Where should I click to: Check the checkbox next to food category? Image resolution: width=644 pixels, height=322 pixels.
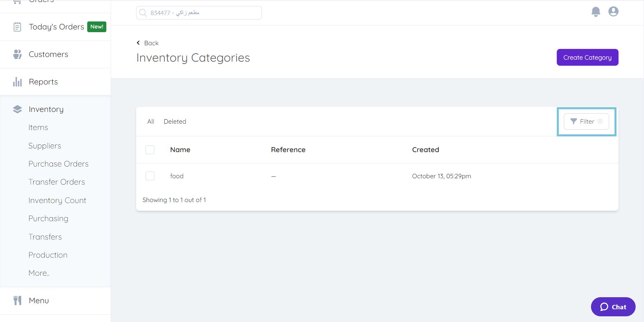pos(150,176)
